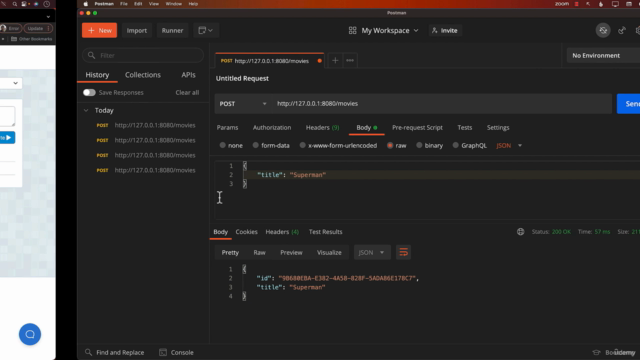Toggle the Save Responses switch
The width and height of the screenshot is (640, 360).
89,92
